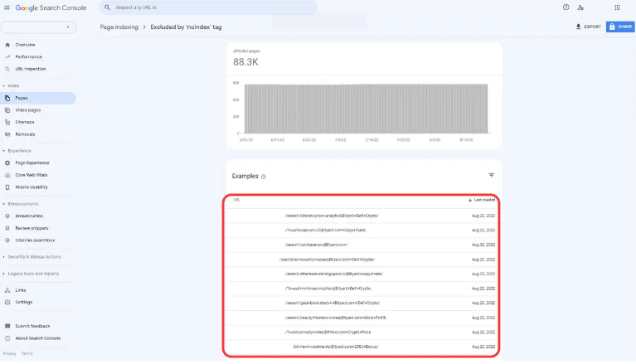636x364 pixels.
Task: Open Performance via its trend icon
Action: [7, 57]
